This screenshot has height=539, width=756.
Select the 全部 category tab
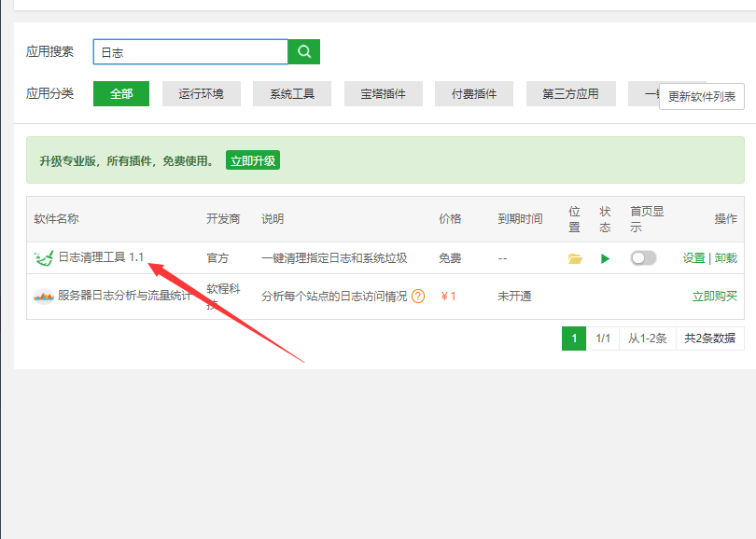[x=121, y=94]
